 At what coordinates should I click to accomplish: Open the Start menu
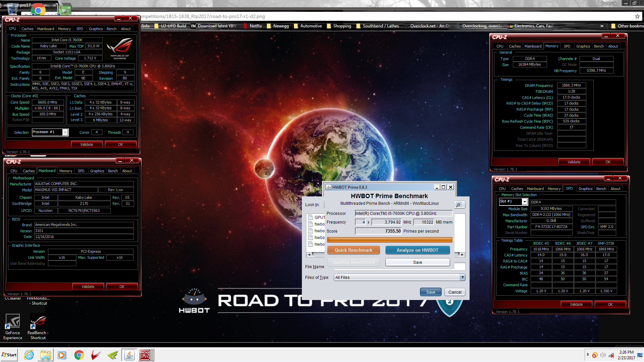coord(9,355)
